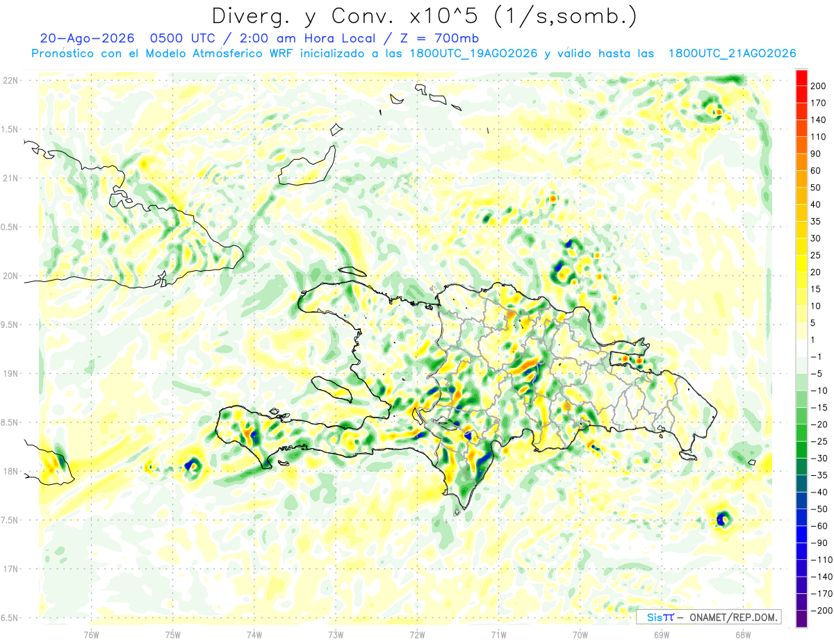Click the purple color band below the -200 label

tap(801, 619)
